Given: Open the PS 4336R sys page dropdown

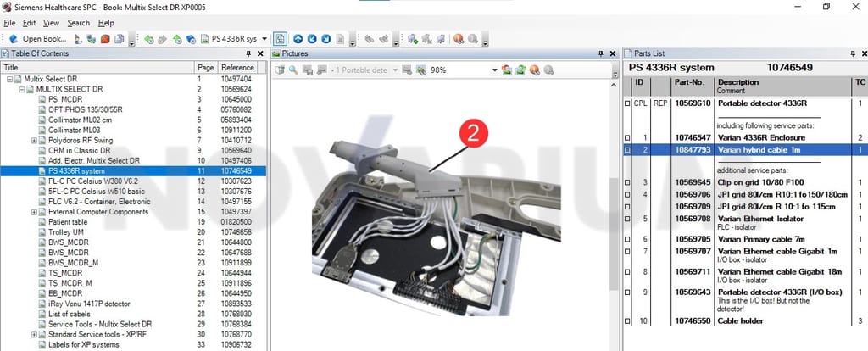Looking at the screenshot, I should pos(264,39).
